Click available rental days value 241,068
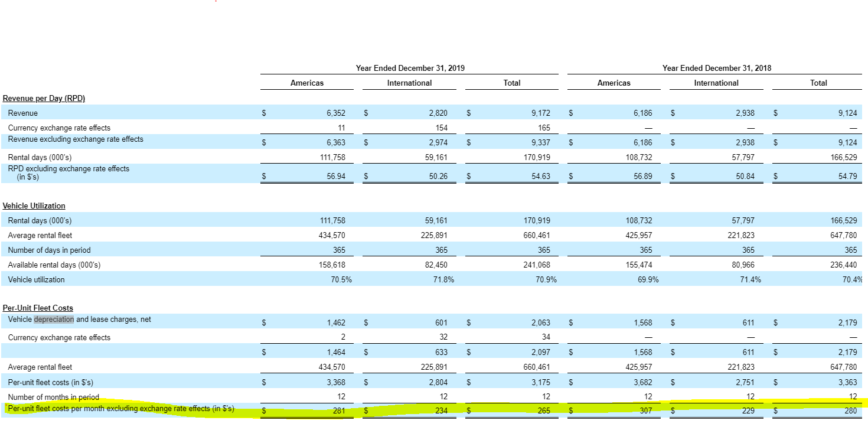The image size is (868, 430). [x=537, y=265]
